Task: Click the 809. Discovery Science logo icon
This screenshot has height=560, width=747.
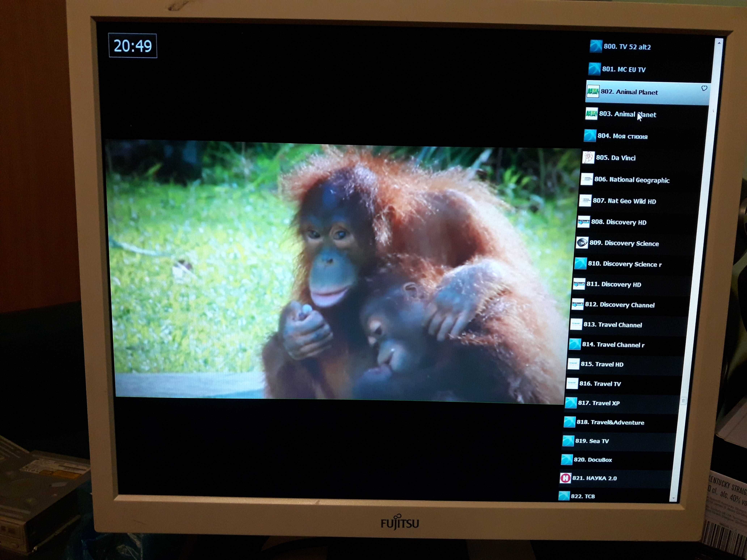Action: click(582, 243)
